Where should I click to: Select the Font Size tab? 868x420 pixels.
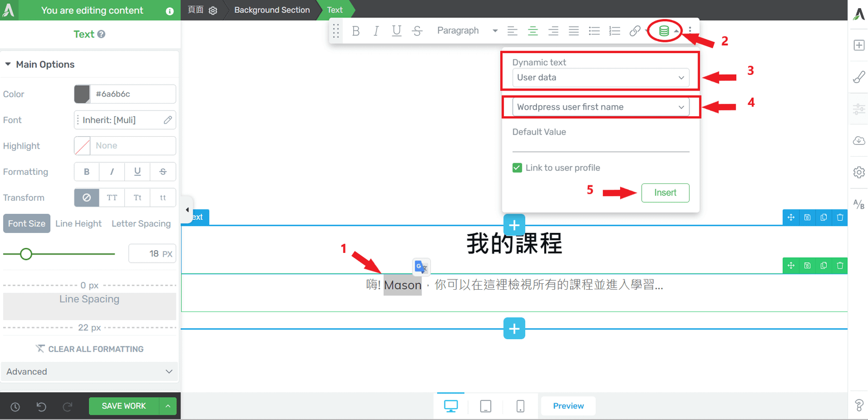pos(27,224)
